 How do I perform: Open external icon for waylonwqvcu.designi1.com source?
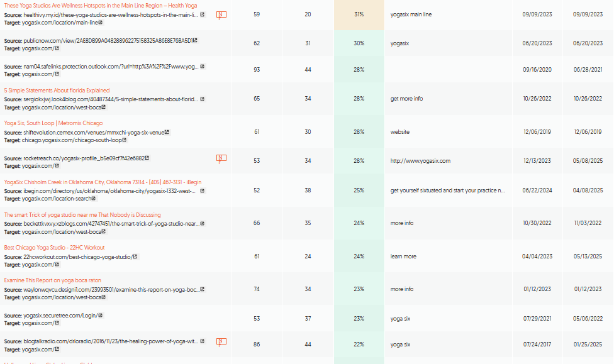(x=203, y=289)
